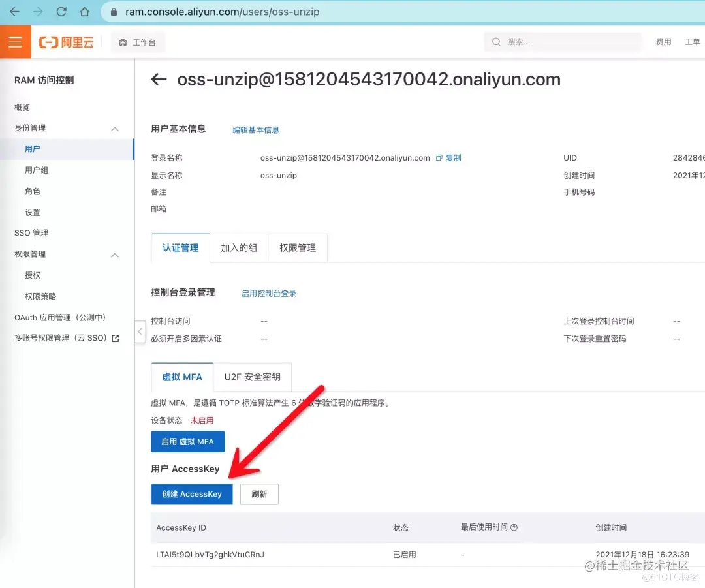Open 设置 in the sidebar
Screen dimensions: 705x588
(33, 212)
